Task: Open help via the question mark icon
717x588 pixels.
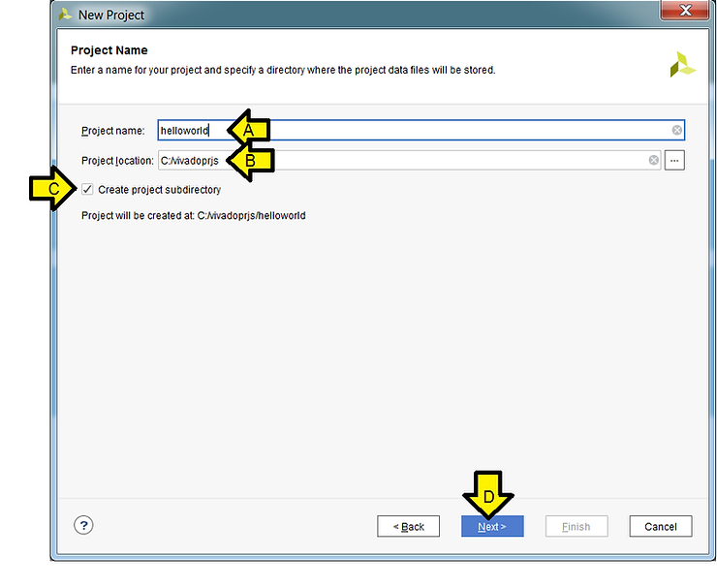Action: click(83, 525)
